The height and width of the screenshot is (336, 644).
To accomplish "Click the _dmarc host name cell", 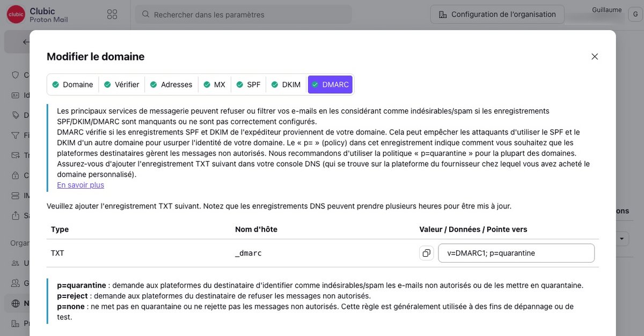I will coord(248,253).
